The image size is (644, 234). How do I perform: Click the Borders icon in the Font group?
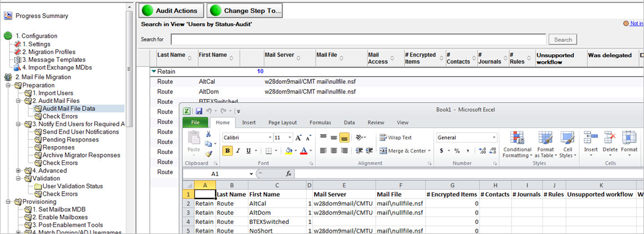tap(268, 151)
